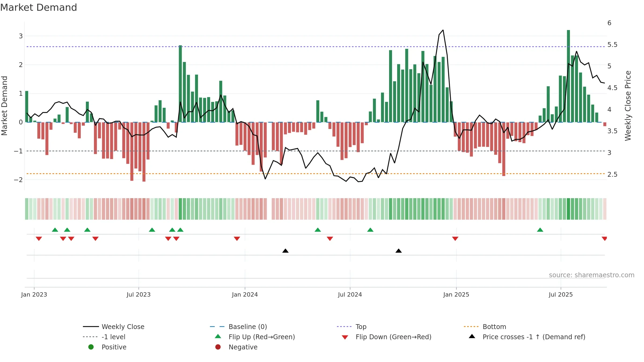Click the tallest green demand bar near Jul 2025

pos(568,76)
